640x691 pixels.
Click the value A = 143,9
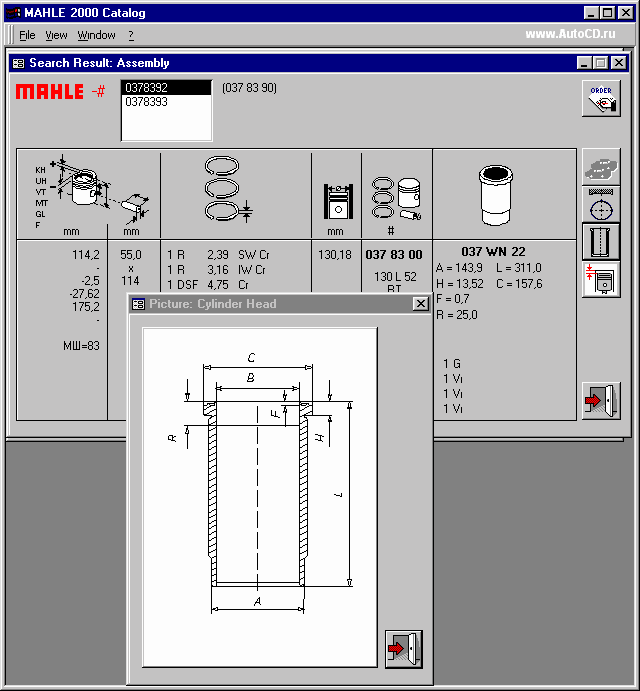click(459, 268)
